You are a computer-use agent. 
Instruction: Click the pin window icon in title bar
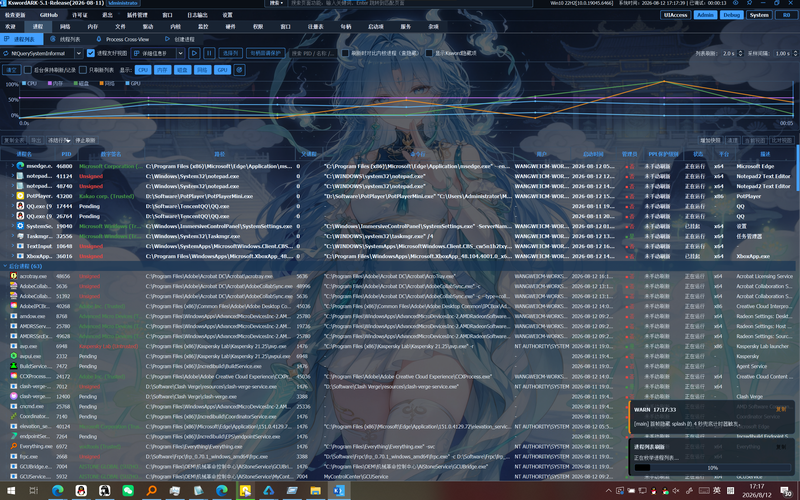[749, 3]
